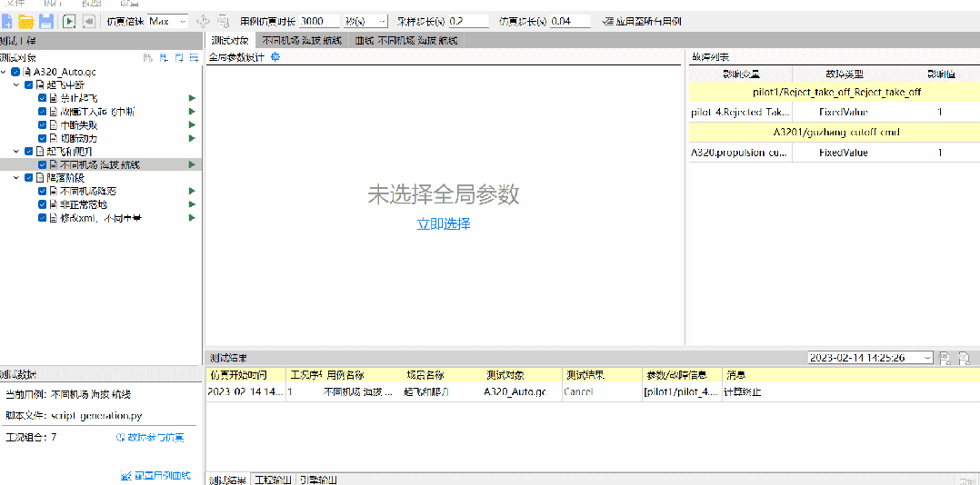
Task: Run the second 起飞中断 child case green arrow
Action: click(193, 112)
